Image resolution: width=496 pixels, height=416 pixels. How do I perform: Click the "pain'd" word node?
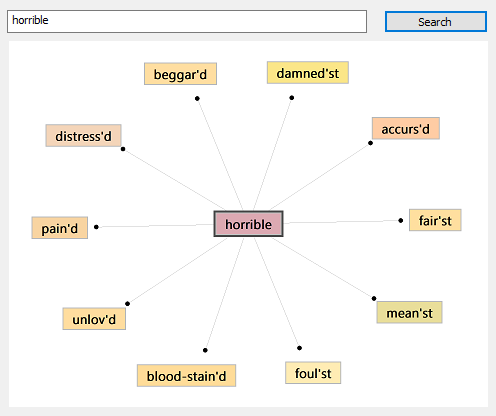click(x=60, y=228)
